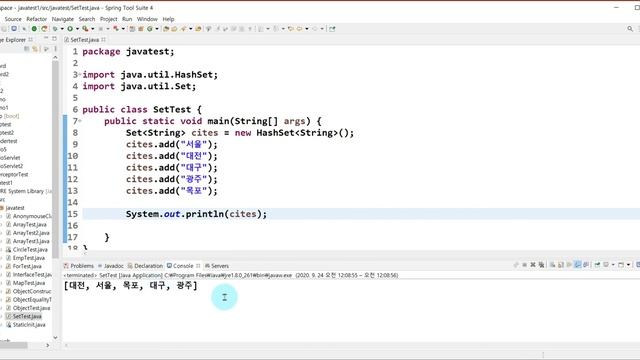
Task: Open the Search menu
Action: click(x=87, y=19)
